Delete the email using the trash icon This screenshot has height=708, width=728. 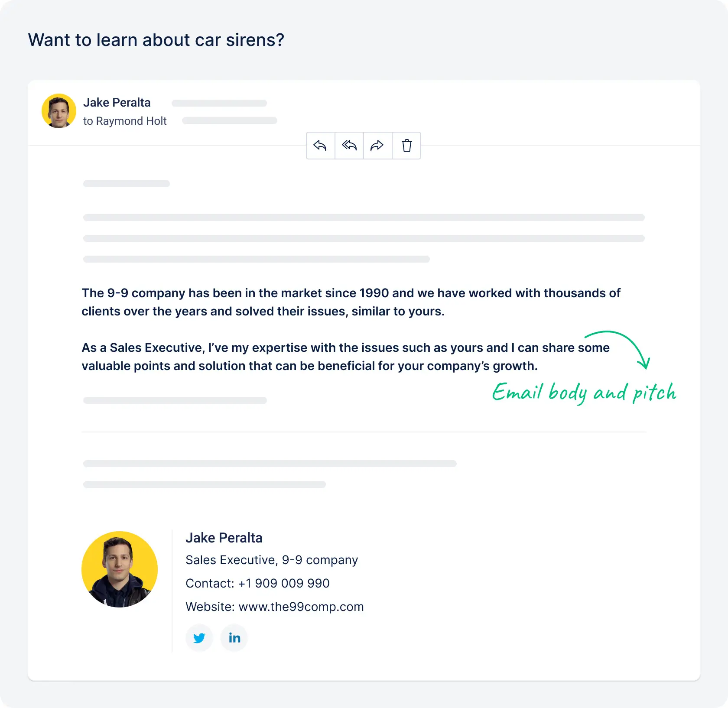pyautogui.click(x=406, y=146)
